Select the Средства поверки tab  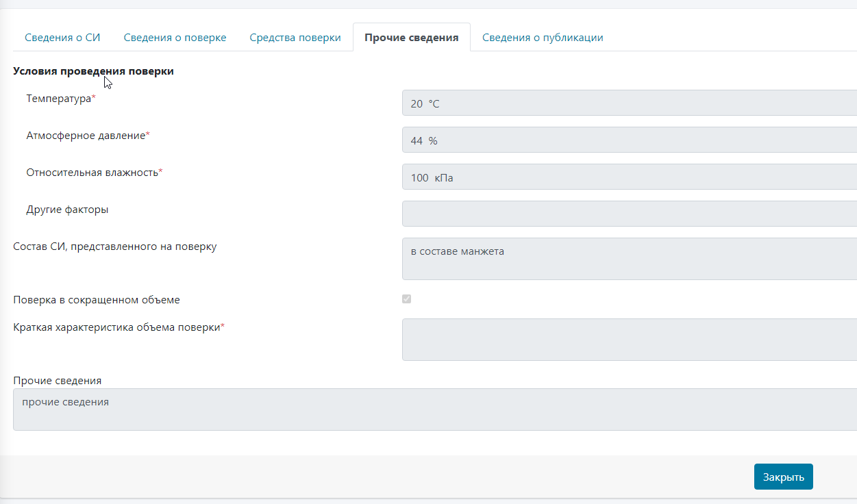point(295,38)
